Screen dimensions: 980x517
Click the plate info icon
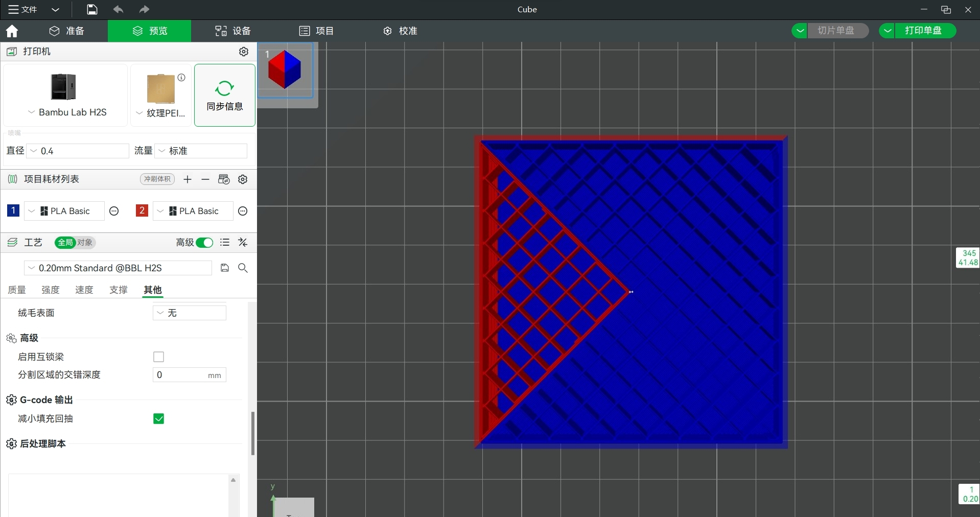click(x=181, y=78)
